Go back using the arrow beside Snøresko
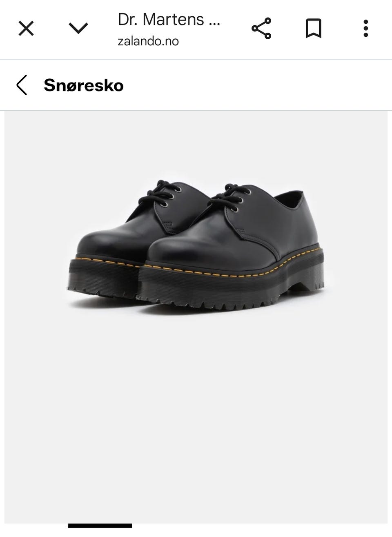 (22, 85)
